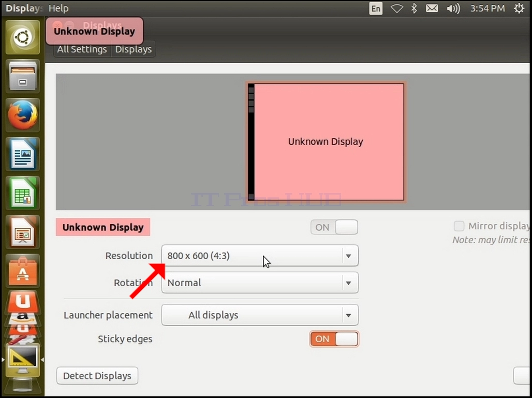This screenshot has width=532, height=398.
Task: Open the Help menu
Action: click(58, 8)
